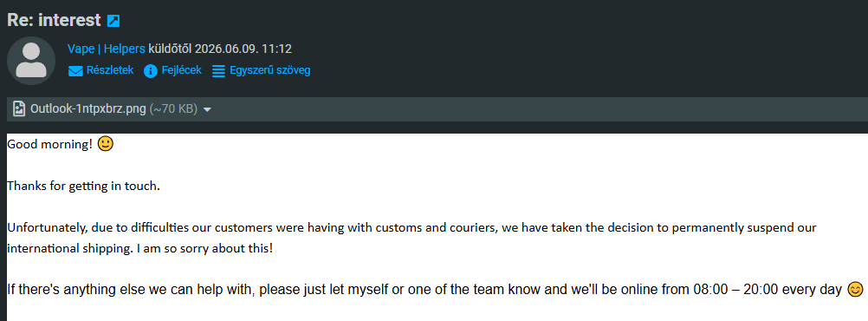Switch to Egyszerű szöveg plain text view

(x=269, y=70)
